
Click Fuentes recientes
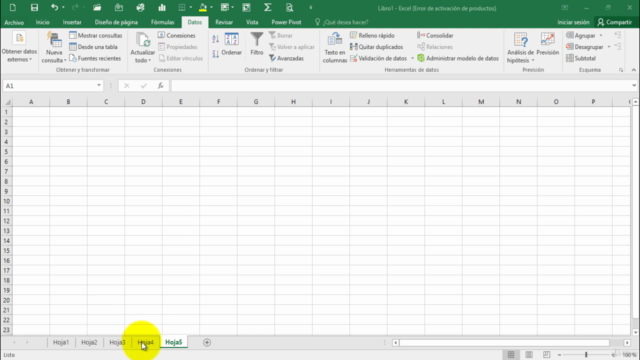pos(95,58)
